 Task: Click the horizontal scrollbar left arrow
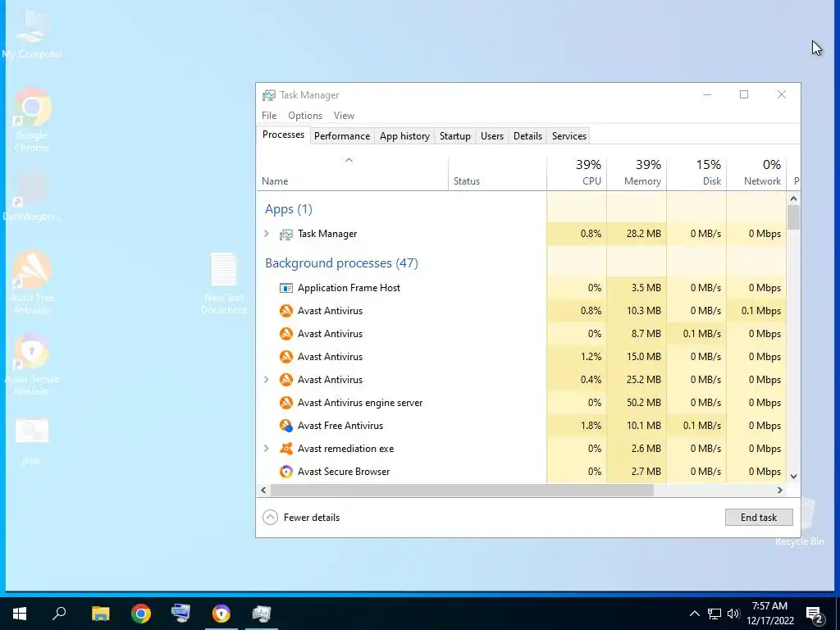pos(263,491)
